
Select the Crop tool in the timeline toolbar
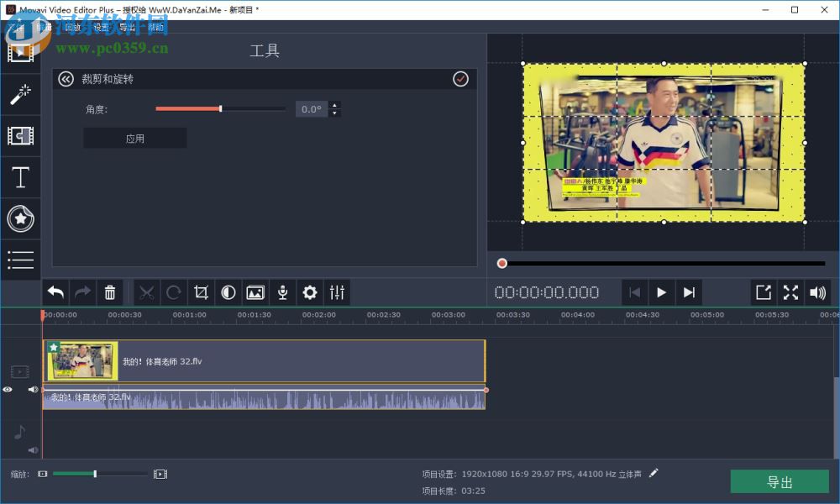(200, 291)
